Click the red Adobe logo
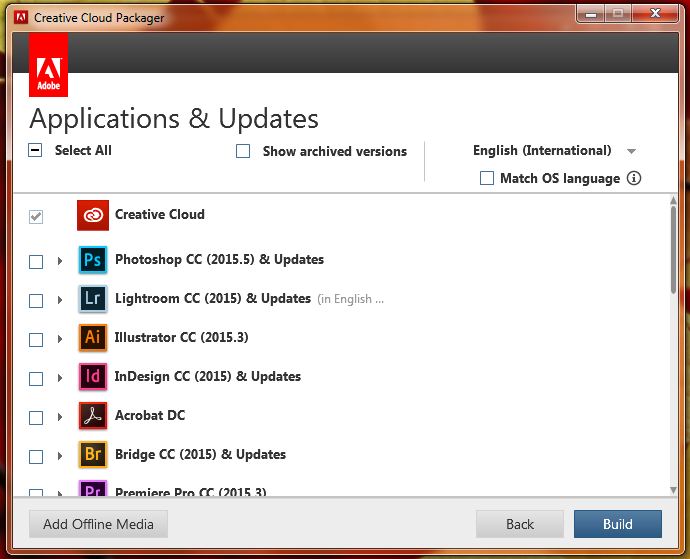The width and height of the screenshot is (690, 559). 48,65
